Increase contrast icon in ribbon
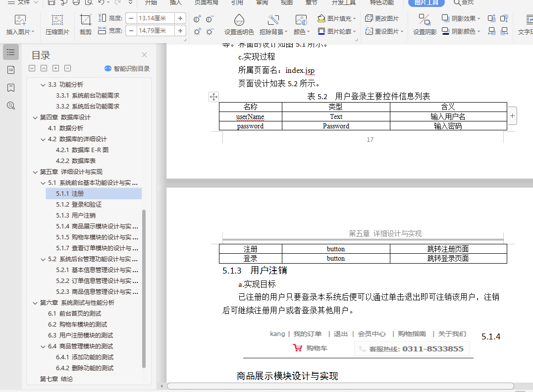 (197, 19)
